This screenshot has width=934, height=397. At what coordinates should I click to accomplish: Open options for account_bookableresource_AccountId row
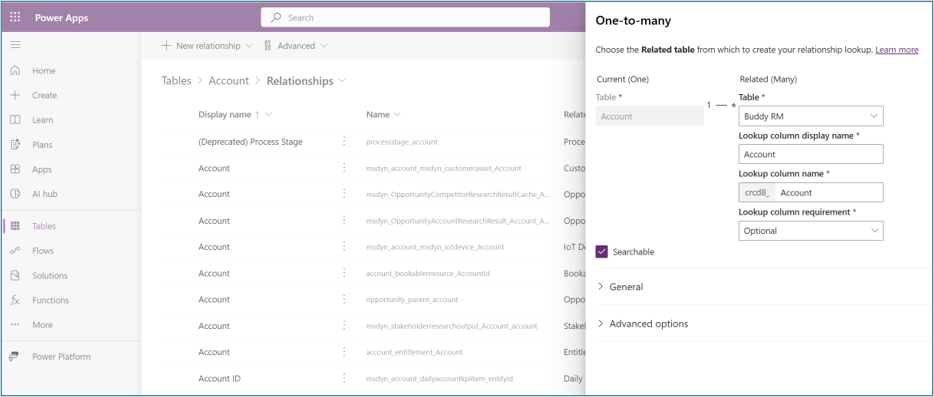click(344, 273)
